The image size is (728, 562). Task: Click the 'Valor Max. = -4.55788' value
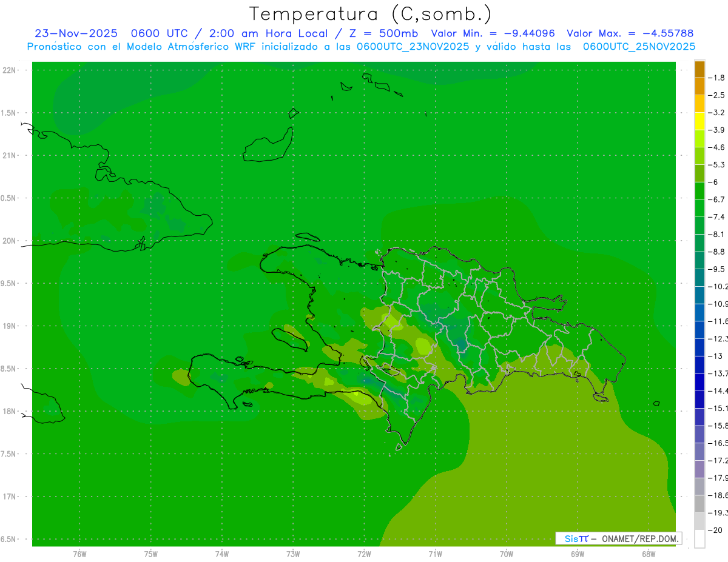point(630,33)
